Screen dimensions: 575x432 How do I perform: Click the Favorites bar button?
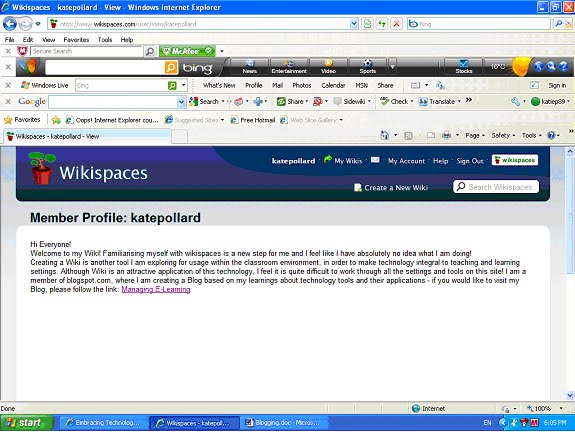click(22, 120)
